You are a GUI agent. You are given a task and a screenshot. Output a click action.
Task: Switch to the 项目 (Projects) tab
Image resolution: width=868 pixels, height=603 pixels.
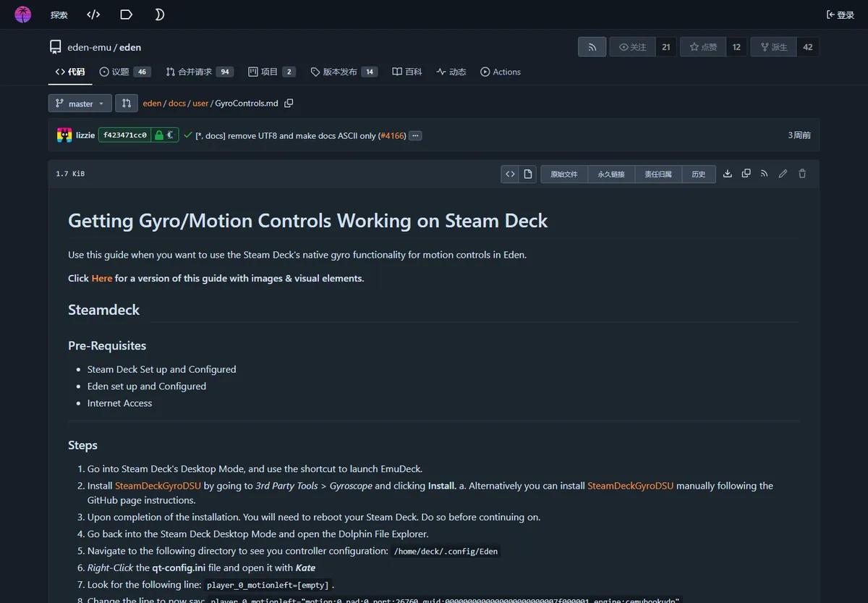tap(272, 72)
